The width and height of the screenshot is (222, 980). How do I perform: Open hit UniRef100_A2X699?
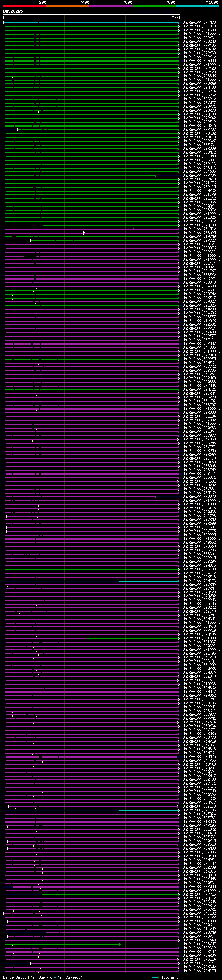(199, 524)
